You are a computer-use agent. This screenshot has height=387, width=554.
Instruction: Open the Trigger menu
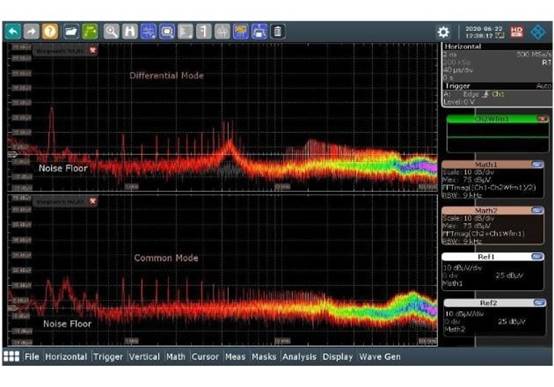click(108, 357)
